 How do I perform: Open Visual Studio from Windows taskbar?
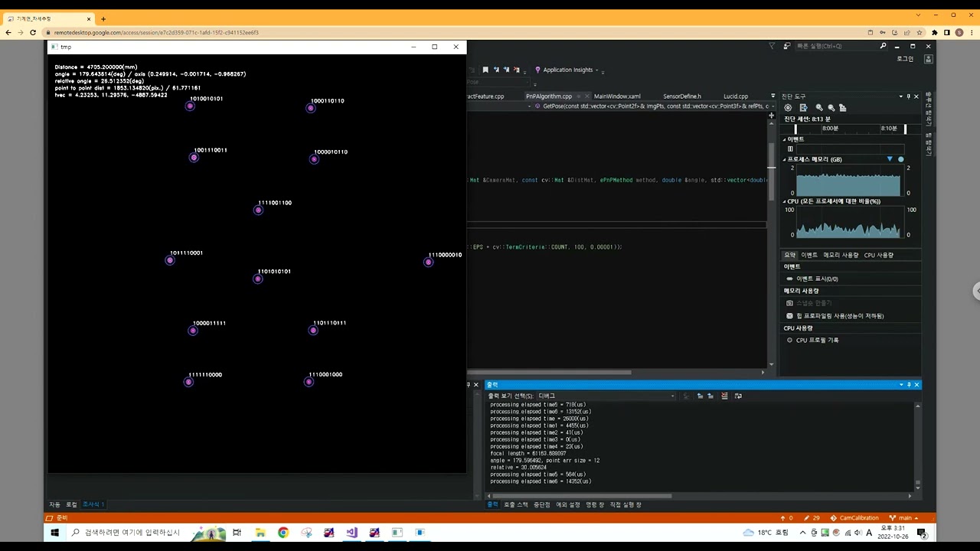point(351,533)
